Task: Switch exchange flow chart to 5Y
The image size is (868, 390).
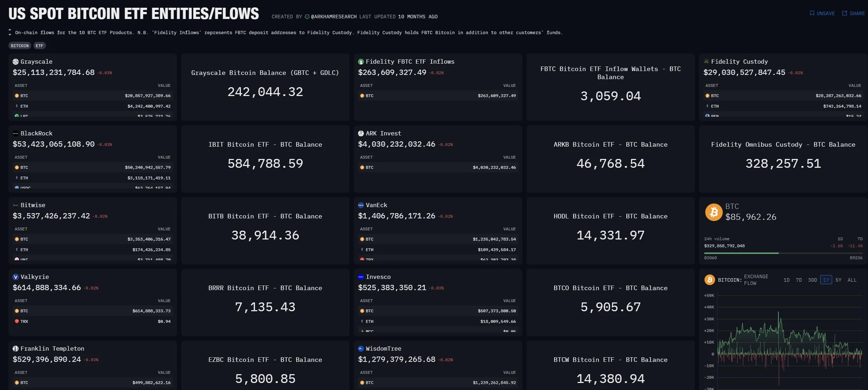Action: tap(838, 280)
